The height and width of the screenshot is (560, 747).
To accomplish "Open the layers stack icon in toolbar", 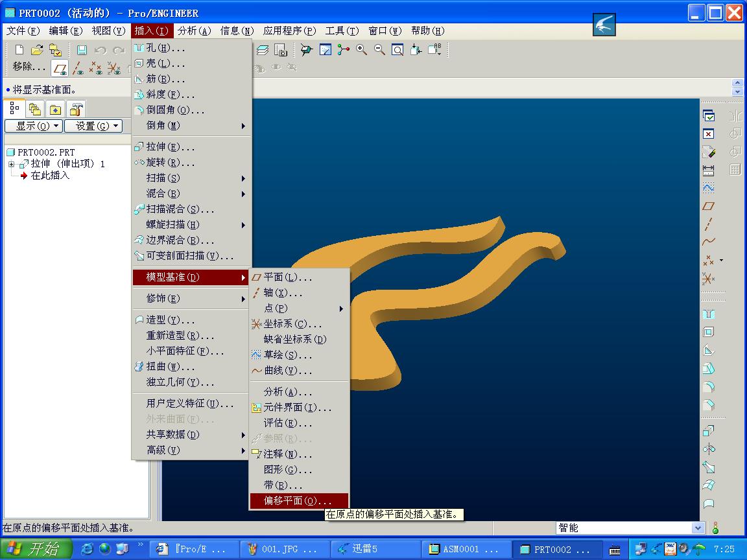I will [263, 49].
